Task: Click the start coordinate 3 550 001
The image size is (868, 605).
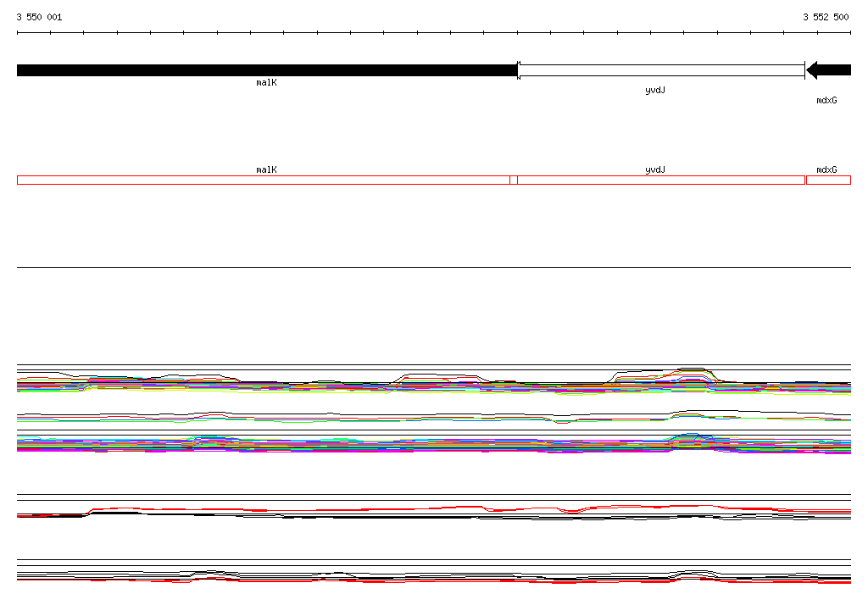Action: [39, 17]
